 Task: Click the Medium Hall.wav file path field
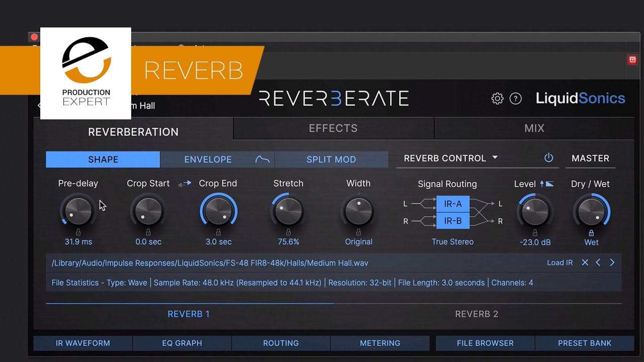(334, 263)
